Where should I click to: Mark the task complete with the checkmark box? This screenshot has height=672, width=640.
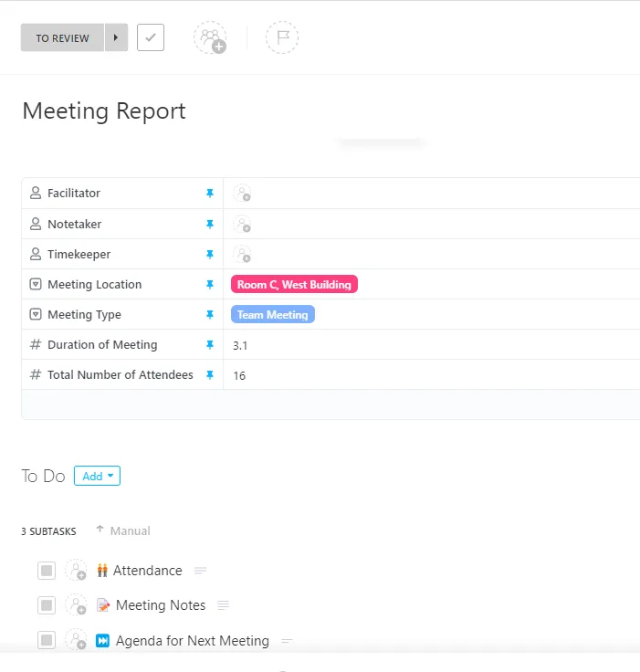151,37
